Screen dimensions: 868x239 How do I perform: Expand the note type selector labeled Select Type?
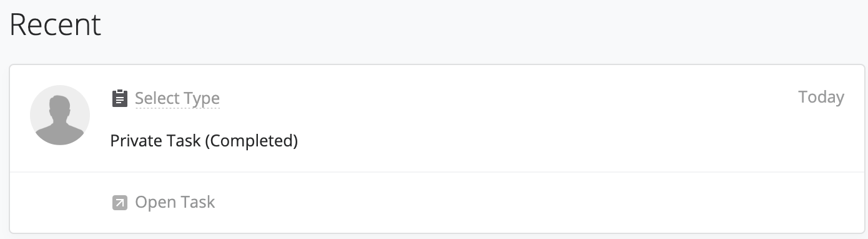click(x=177, y=99)
